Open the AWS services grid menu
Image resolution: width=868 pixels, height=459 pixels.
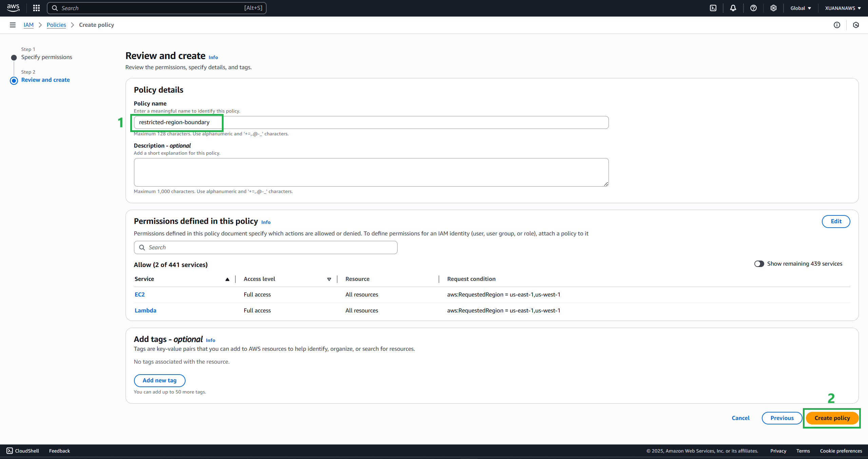click(36, 8)
